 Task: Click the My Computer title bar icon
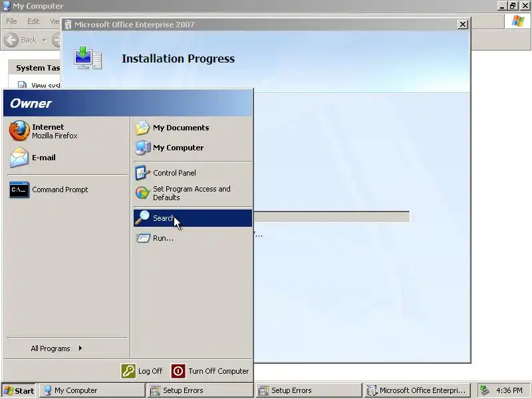coord(7,6)
